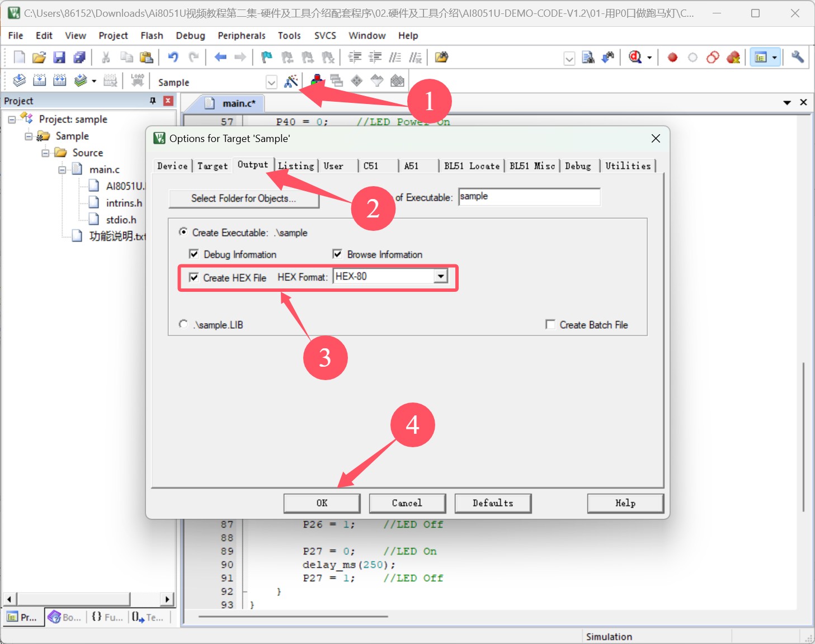Image resolution: width=815 pixels, height=644 pixels.
Task: Open Help from the options dialog
Action: [x=625, y=503]
